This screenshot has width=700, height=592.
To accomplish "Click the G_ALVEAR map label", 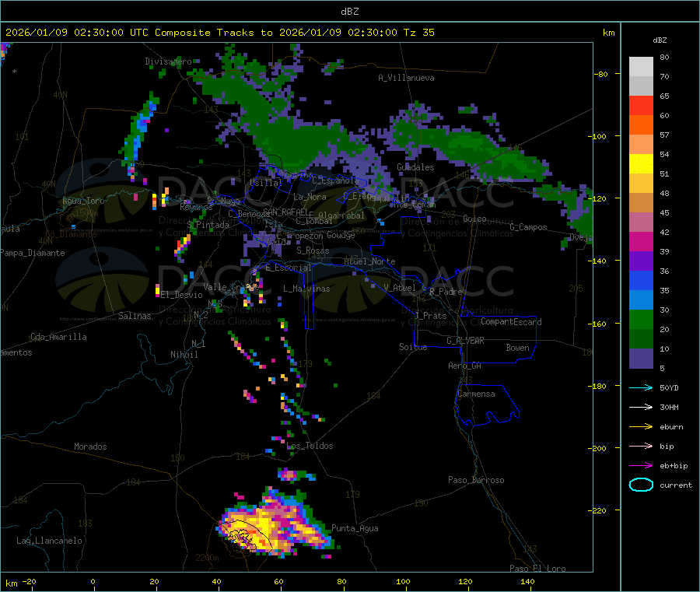I will pyautogui.click(x=465, y=341).
